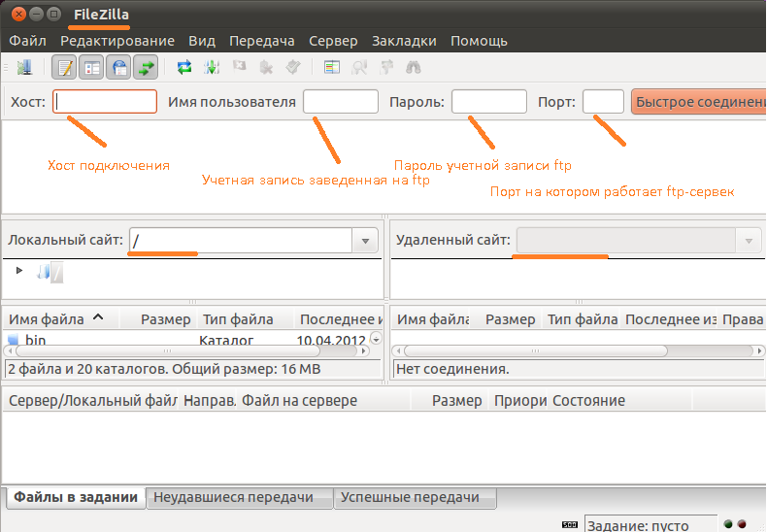Focus the Имя пользователя field
767x532 pixels.
pos(341,102)
